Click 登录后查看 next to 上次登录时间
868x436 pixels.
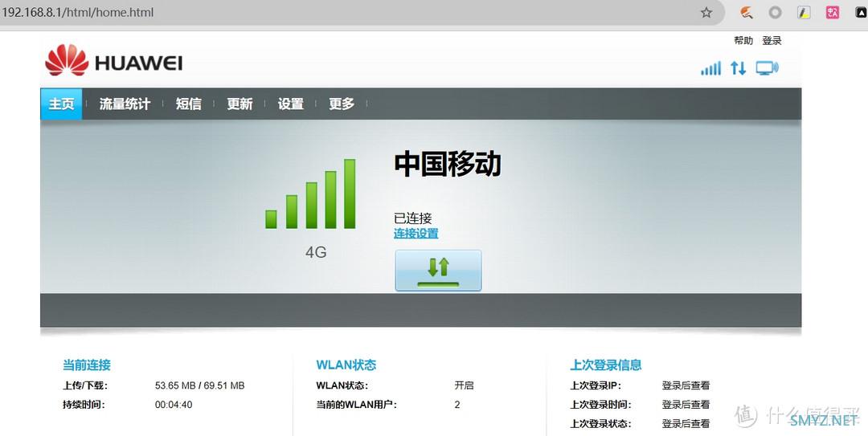[x=686, y=405]
